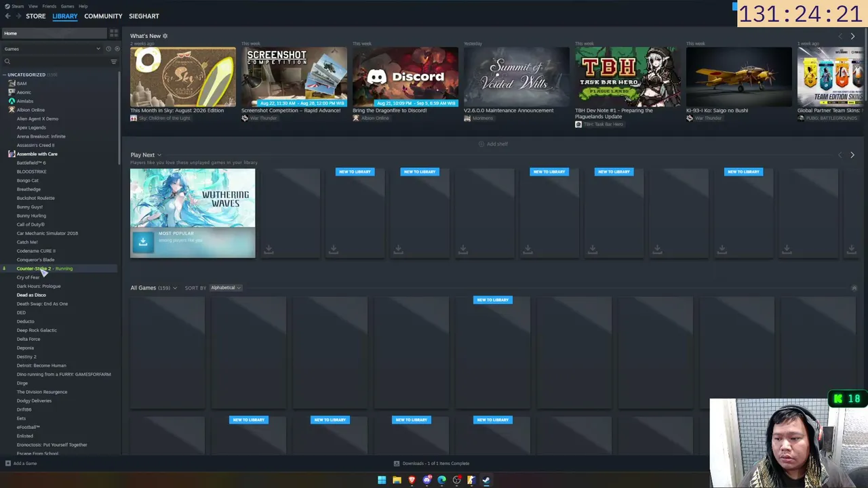Switch to the COMMUNITY tab
The height and width of the screenshot is (488, 868).
tap(103, 16)
